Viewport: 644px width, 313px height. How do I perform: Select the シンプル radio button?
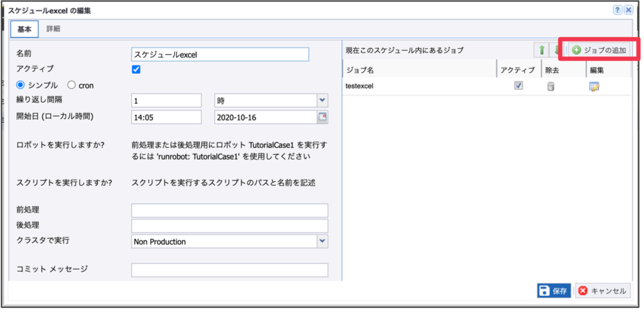tap(20, 85)
